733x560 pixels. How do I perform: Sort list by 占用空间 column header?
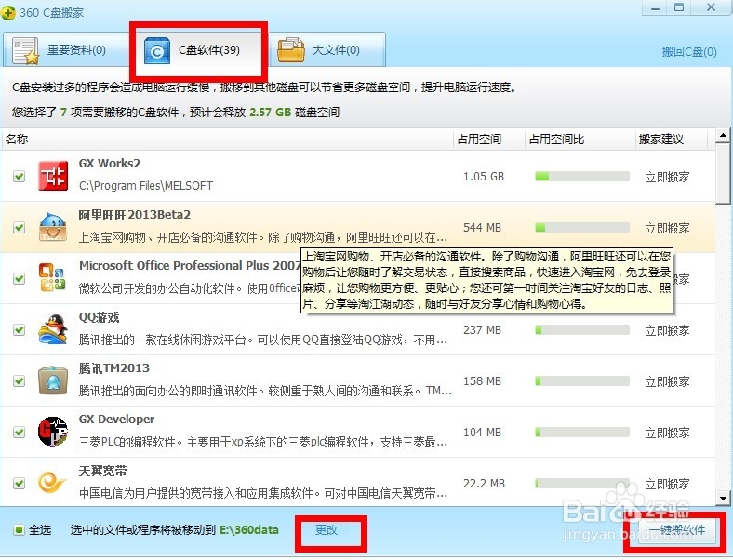[x=489, y=140]
